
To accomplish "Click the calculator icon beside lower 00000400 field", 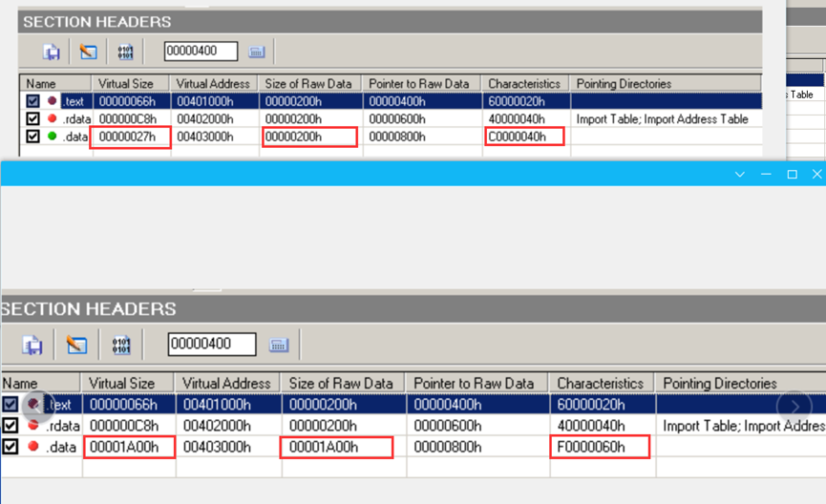I will 279,345.
